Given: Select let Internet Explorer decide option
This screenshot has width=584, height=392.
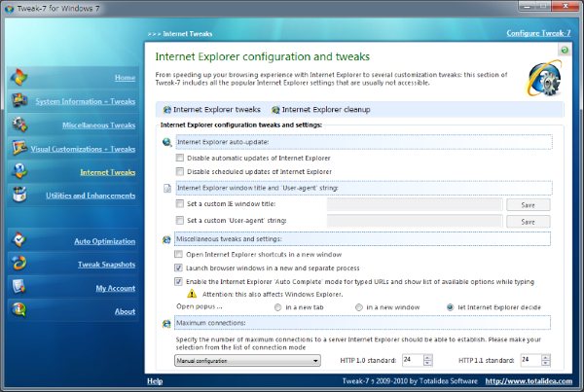Looking at the screenshot, I should point(450,307).
